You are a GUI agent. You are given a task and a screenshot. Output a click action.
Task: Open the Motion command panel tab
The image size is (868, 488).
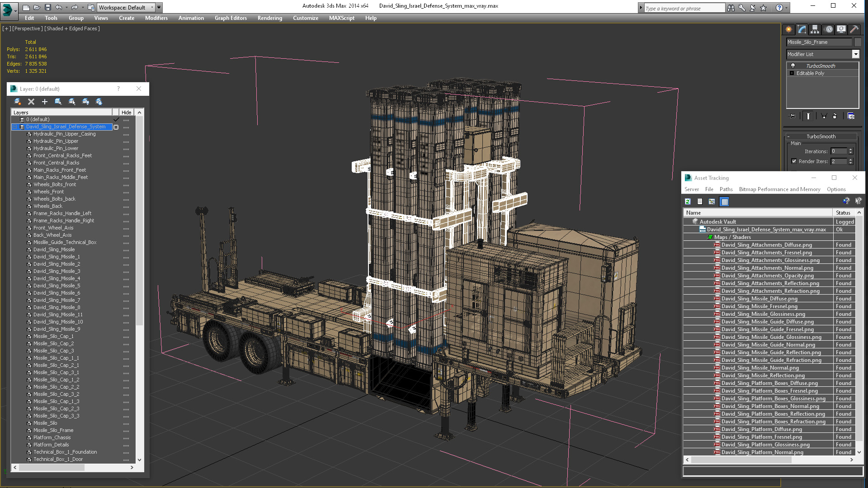tap(829, 29)
